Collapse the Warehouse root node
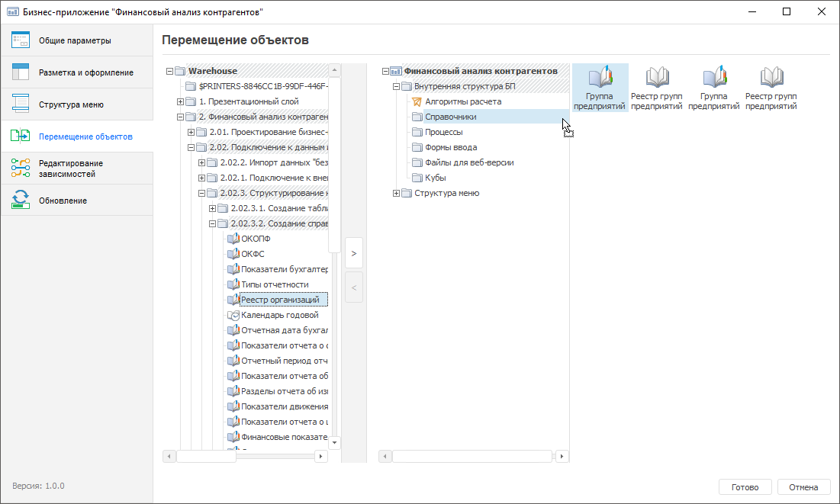Image resolution: width=840 pixels, height=504 pixels. [x=169, y=71]
